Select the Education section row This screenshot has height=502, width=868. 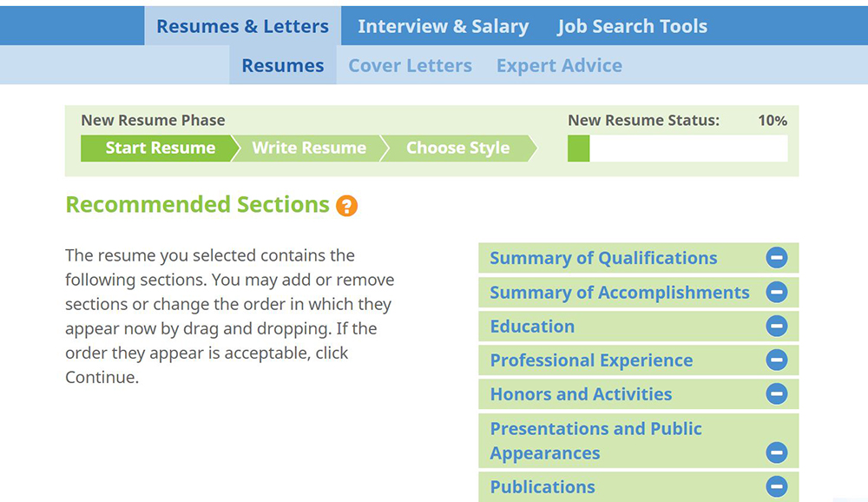pos(638,326)
